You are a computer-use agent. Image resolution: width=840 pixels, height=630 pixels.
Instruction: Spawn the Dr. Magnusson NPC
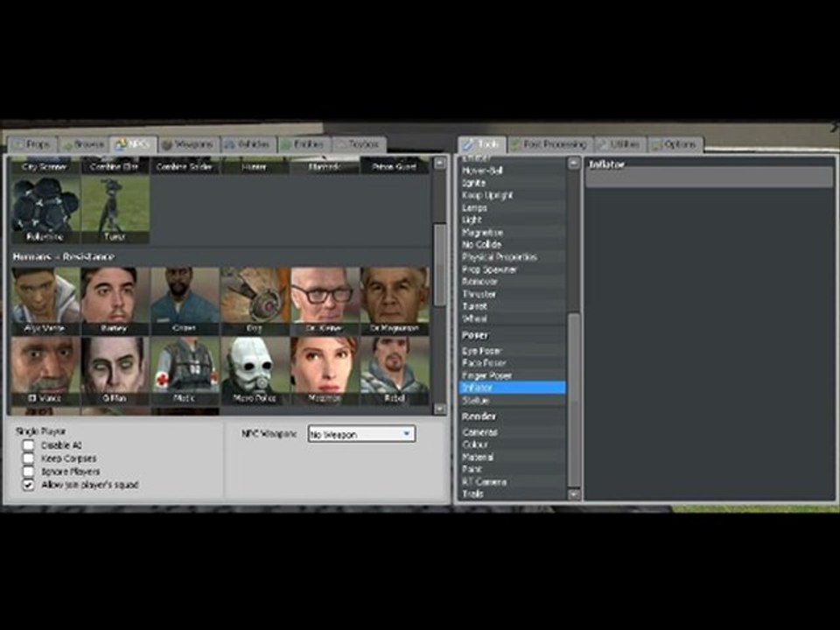point(395,301)
